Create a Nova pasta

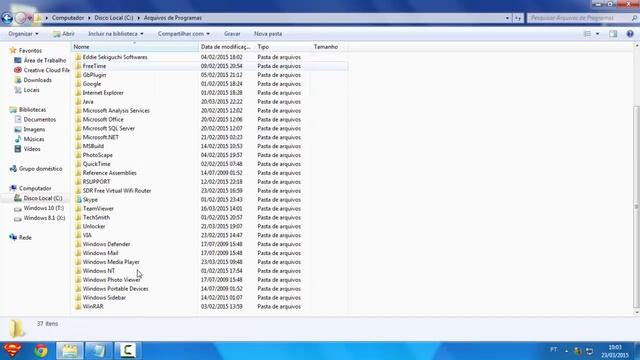[x=268, y=34]
